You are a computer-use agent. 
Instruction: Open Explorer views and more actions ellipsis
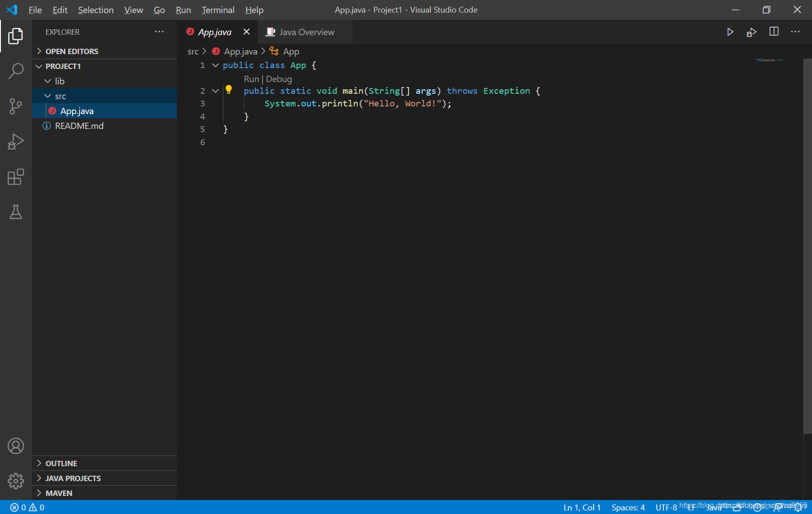pos(159,32)
